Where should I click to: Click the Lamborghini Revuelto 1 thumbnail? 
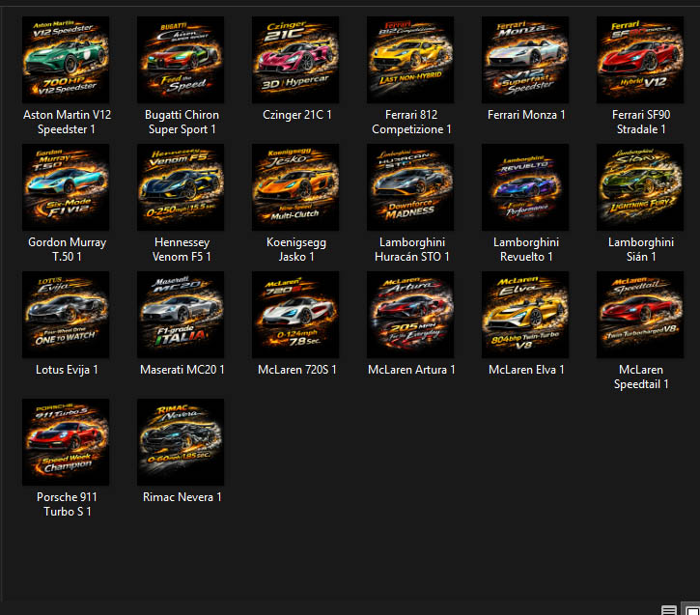click(525, 187)
